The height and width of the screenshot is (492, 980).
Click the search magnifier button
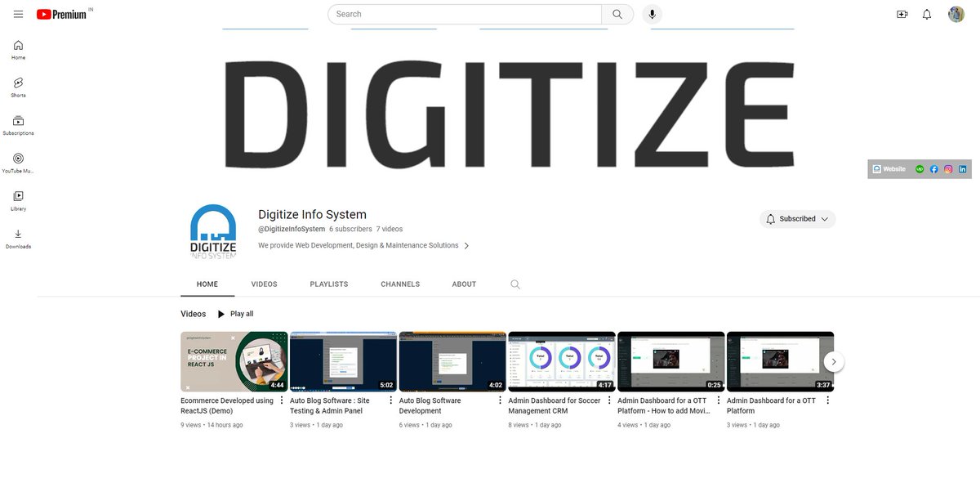point(617,14)
